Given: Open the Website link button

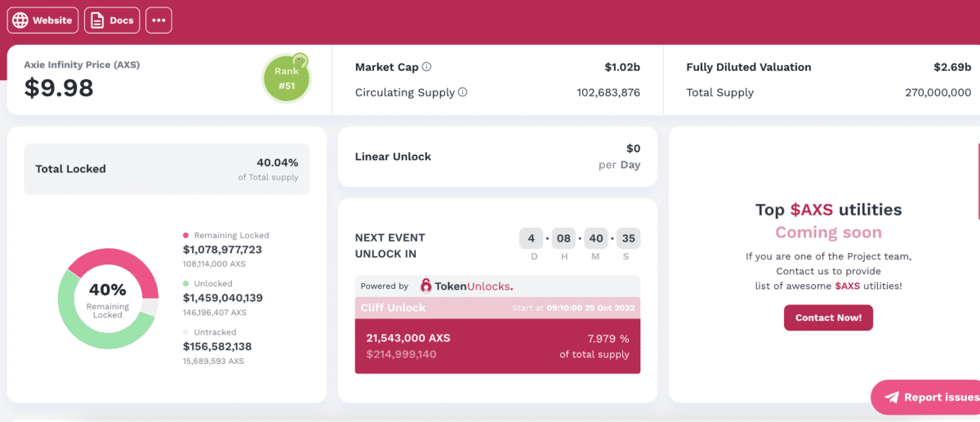Looking at the screenshot, I should [42, 20].
